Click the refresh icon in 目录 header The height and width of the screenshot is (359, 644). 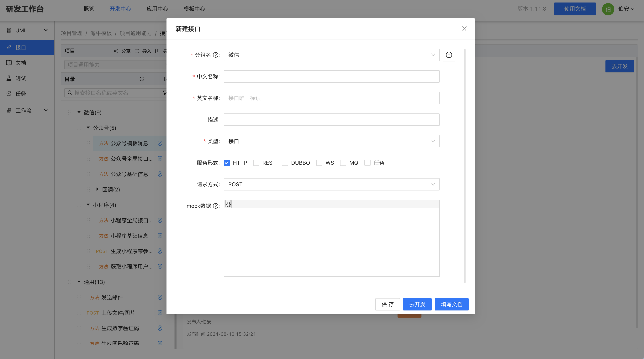click(x=142, y=79)
